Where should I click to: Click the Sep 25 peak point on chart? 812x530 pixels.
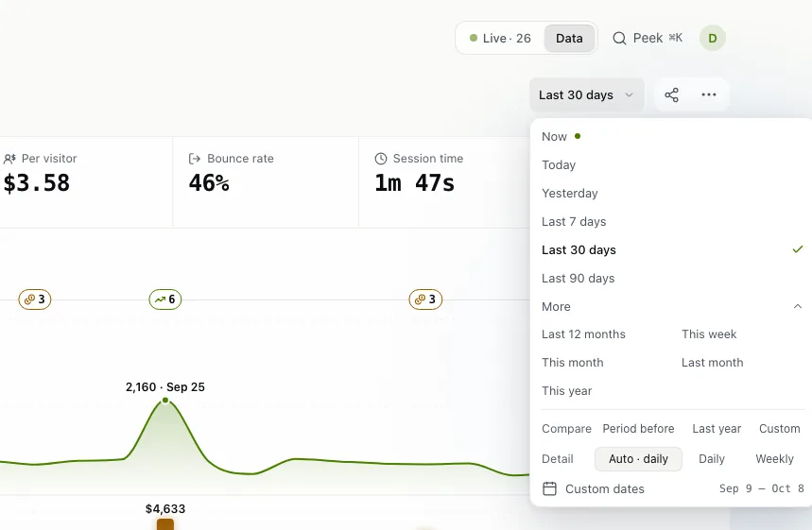coord(165,400)
